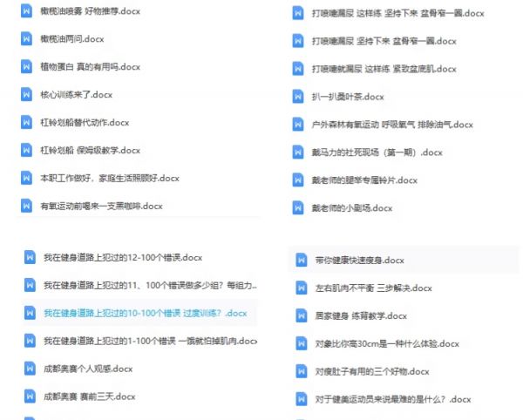Select the icon of 我在健身道路上犯过的12-100个错误.docx
This screenshot has width=523, height=420.
pos(30,257)
